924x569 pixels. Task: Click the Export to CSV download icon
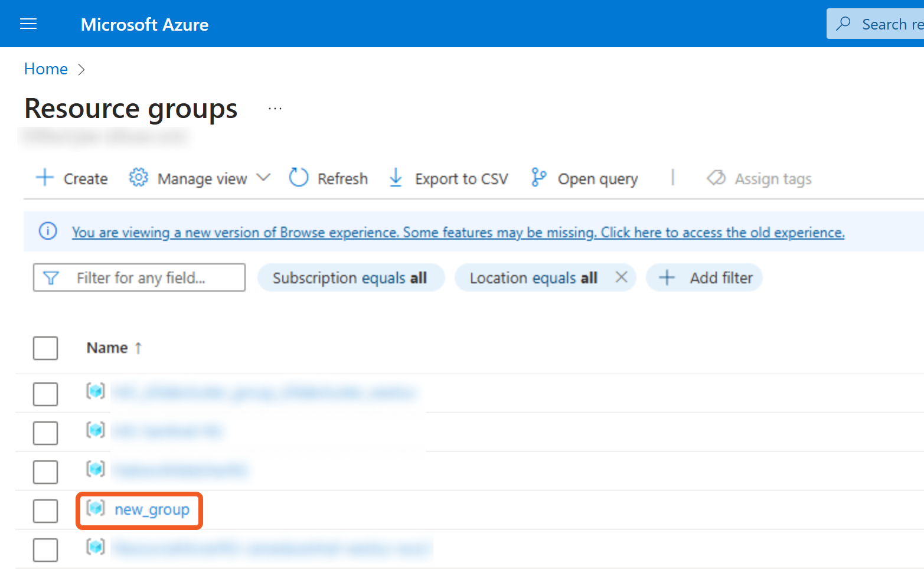point(396,178)
